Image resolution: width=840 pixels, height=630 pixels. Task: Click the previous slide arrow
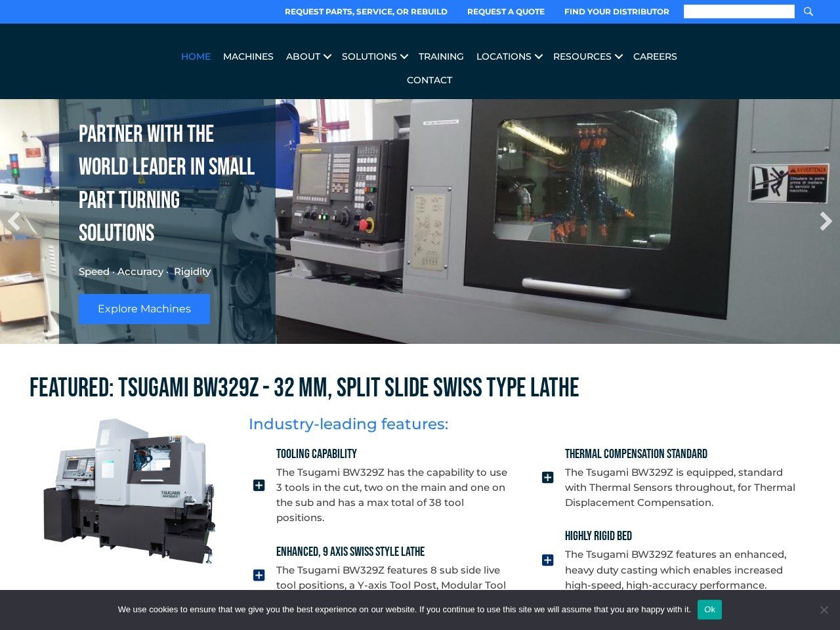[14, 220]
